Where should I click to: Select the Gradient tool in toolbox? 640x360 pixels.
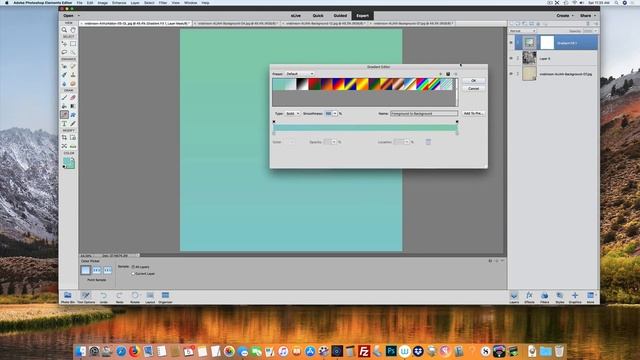[x=73, y=106]
